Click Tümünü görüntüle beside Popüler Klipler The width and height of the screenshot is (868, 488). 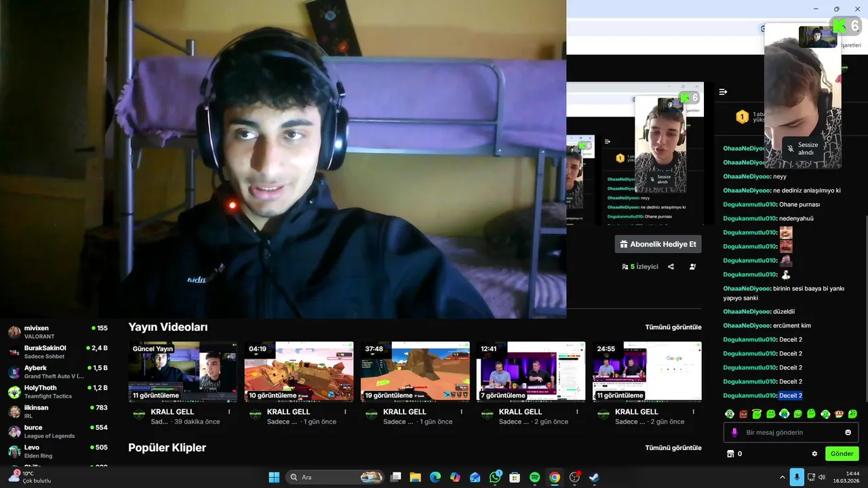673,448
